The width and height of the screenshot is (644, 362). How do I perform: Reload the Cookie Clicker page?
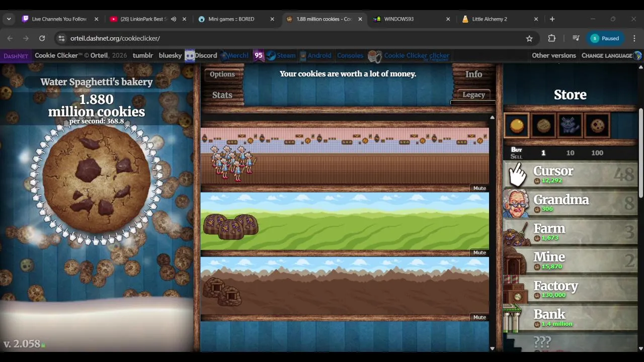42,38
